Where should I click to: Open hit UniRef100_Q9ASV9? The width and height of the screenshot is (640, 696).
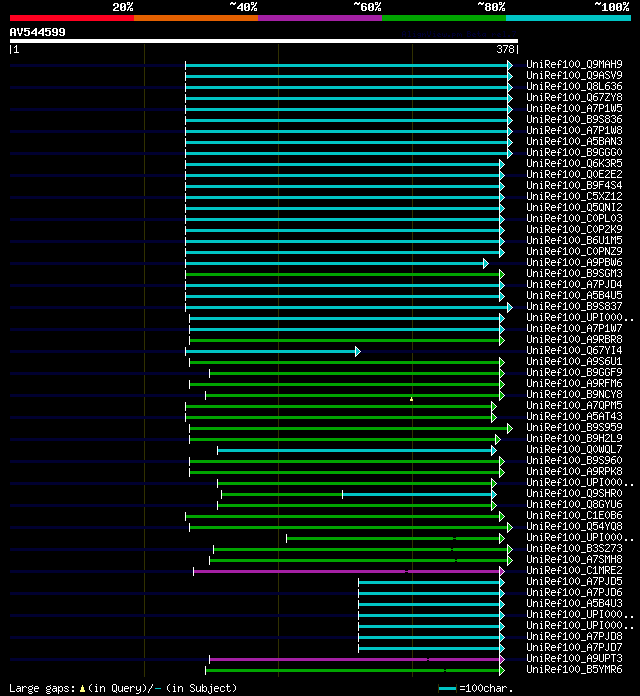574,75
